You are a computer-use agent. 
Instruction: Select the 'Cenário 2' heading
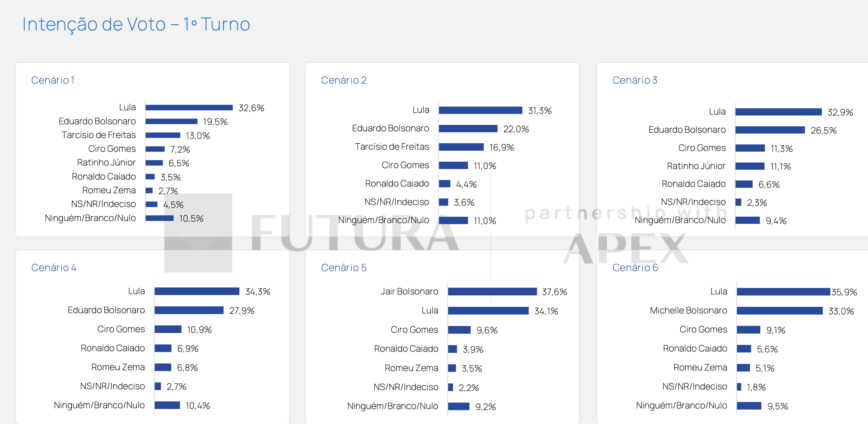[343, 80]
